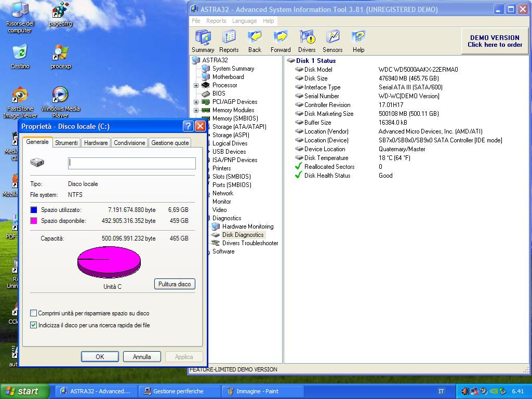Select Hardware Monitoring in the tree

pos(247,227)
